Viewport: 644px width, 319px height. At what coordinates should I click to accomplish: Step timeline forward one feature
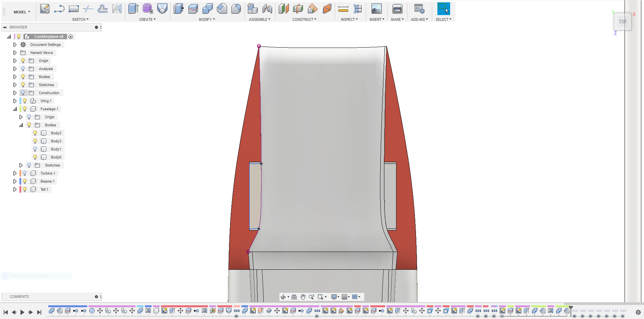pos(31,312)
